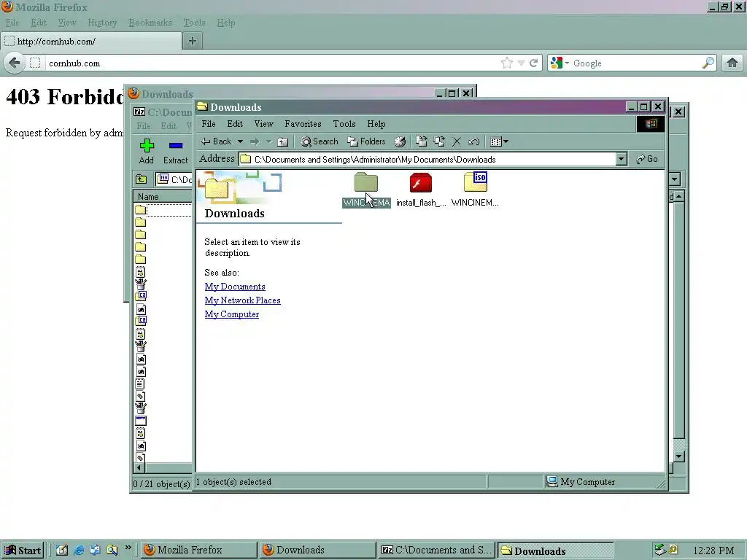Click the Undo icon in Explorer toolbar

[x=473, y=141]
